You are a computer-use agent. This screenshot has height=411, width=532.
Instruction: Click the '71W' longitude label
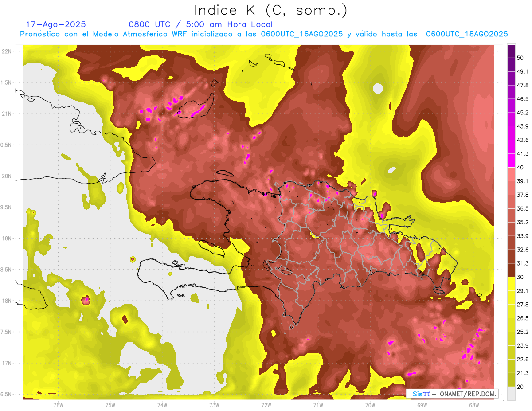(318, 405)
